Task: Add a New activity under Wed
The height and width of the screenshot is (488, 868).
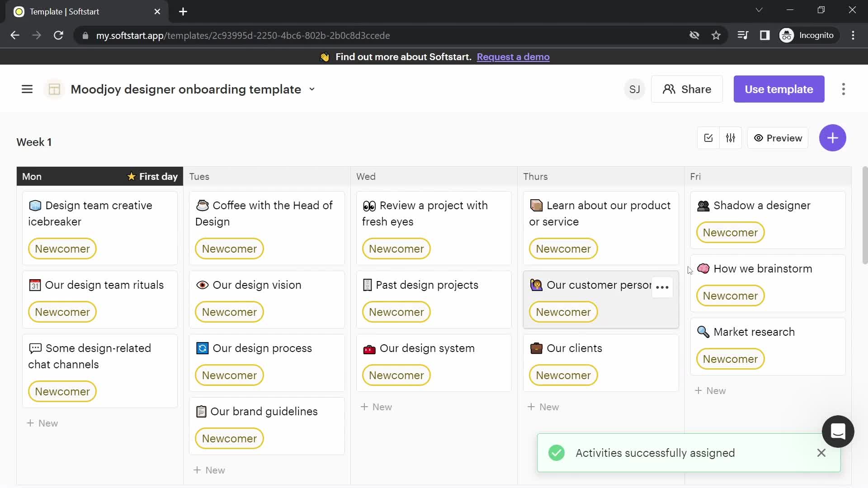Action: (x=376, y=407)
